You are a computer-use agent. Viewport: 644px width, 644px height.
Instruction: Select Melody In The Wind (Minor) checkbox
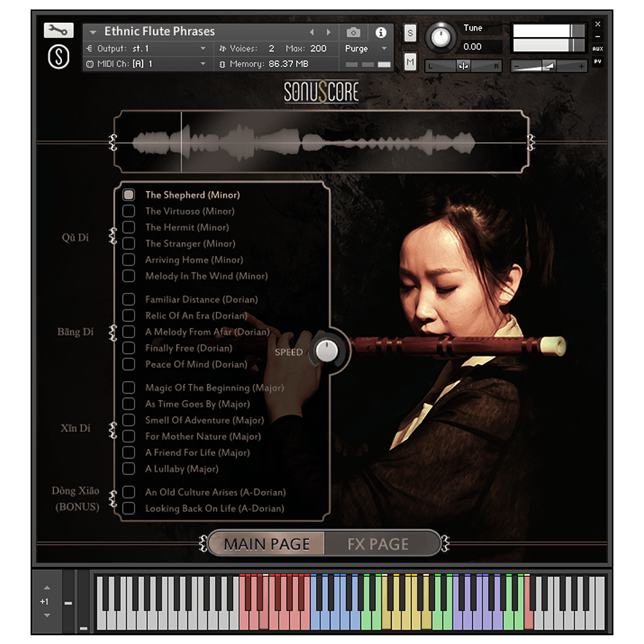pos(128,276)
